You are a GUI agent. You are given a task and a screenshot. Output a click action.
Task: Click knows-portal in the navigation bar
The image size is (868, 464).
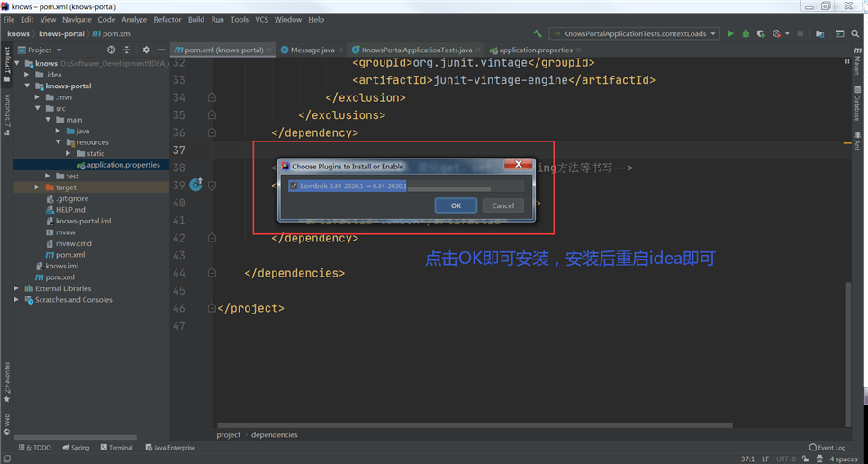point(61,33)
